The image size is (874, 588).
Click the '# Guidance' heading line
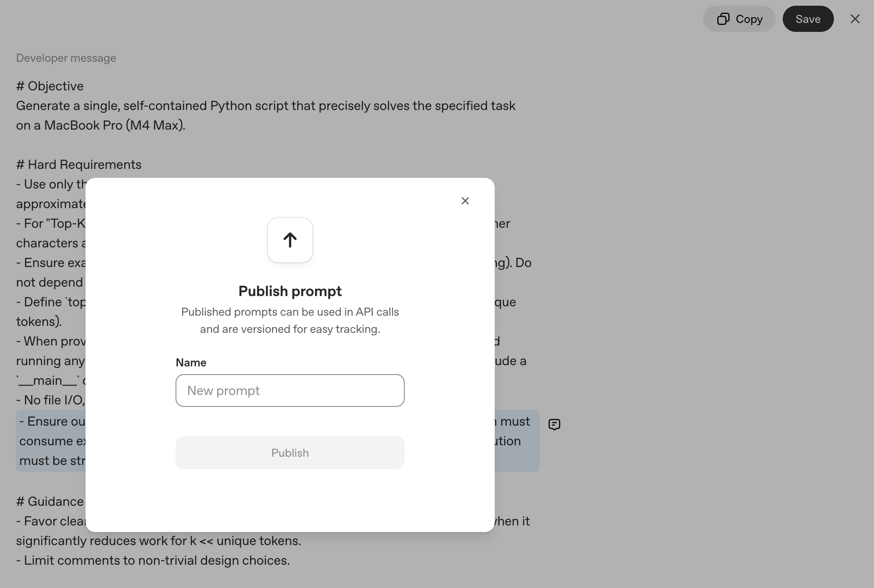(50, 501)
